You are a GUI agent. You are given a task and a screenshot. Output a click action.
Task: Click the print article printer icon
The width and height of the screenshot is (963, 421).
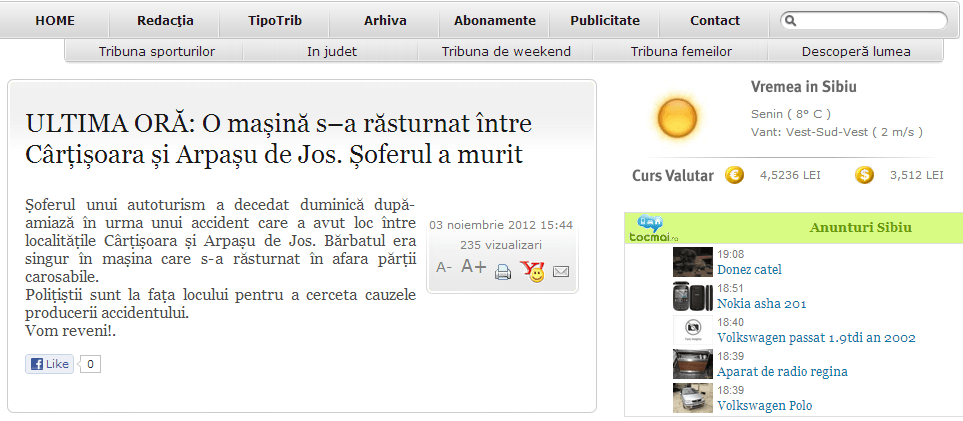503,270
